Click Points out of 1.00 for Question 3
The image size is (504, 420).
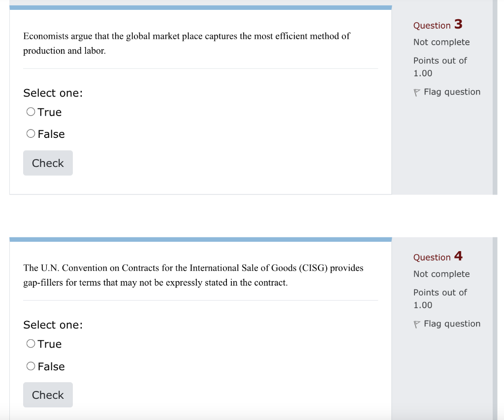coord(440,66)
